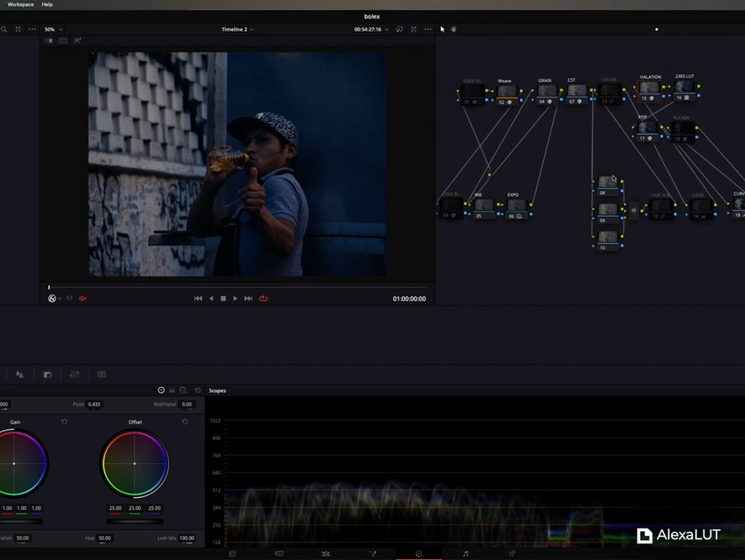Expand the 00:54:27:16 timecode dropdown
This screenshot has height=560, width=745.
371,29
